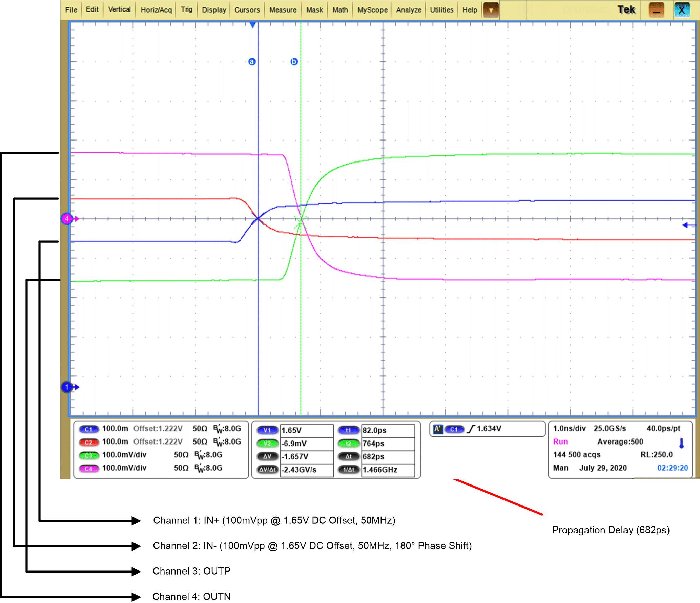The width and height of the screenshot is (700, 603).
Task: Click the ΔV/Δt slew rate badge
Action: point(267,470)
